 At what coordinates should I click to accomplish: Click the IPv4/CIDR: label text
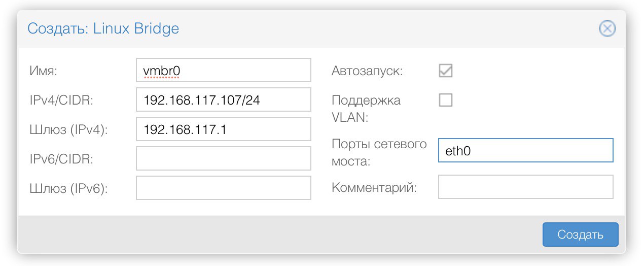[x=62, y=101]
